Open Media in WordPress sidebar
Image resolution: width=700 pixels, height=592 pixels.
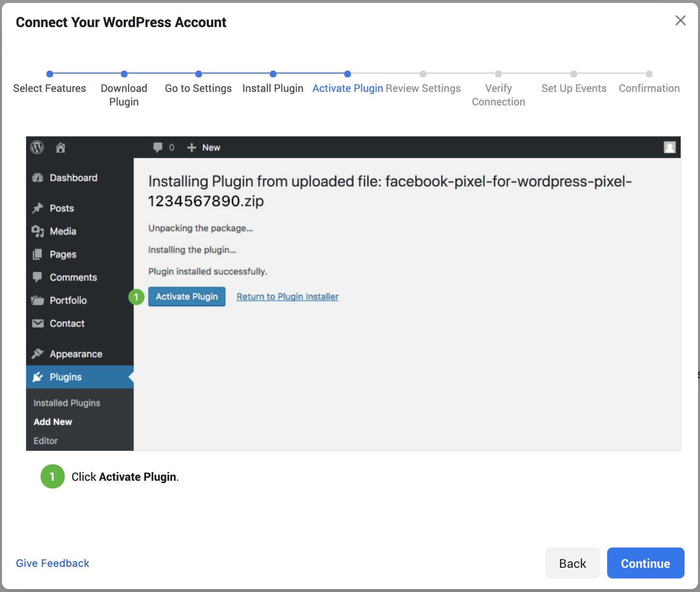(80, 231)
